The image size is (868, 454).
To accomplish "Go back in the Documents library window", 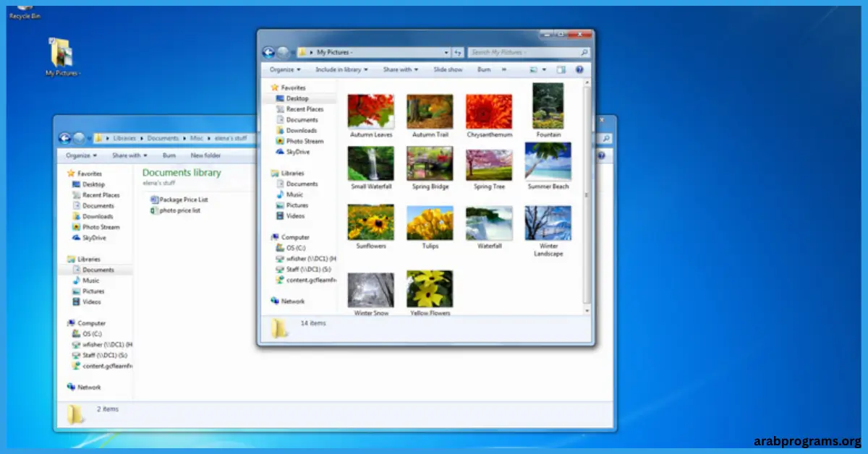I will 64,138.
